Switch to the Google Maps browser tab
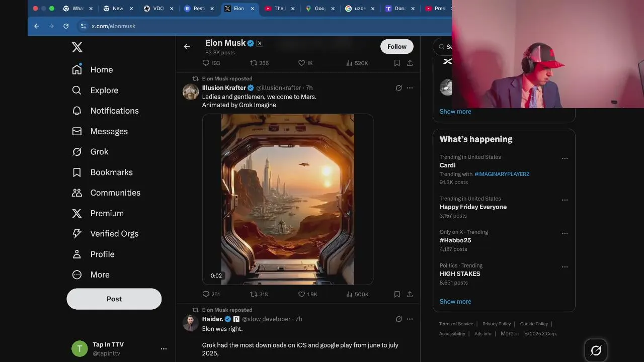Image resolution: width=644 pixels, height=362 pixels. (x=320, y=9)
